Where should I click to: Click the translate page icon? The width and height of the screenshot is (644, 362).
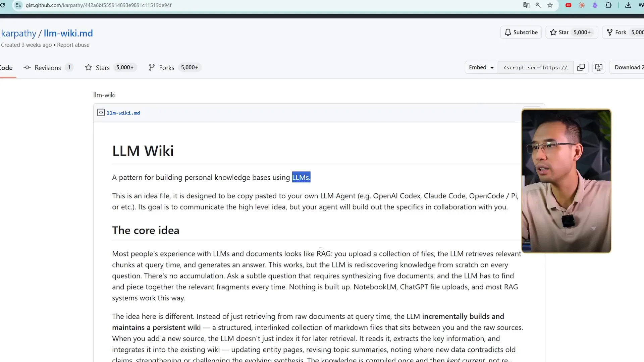pos(526,5)
